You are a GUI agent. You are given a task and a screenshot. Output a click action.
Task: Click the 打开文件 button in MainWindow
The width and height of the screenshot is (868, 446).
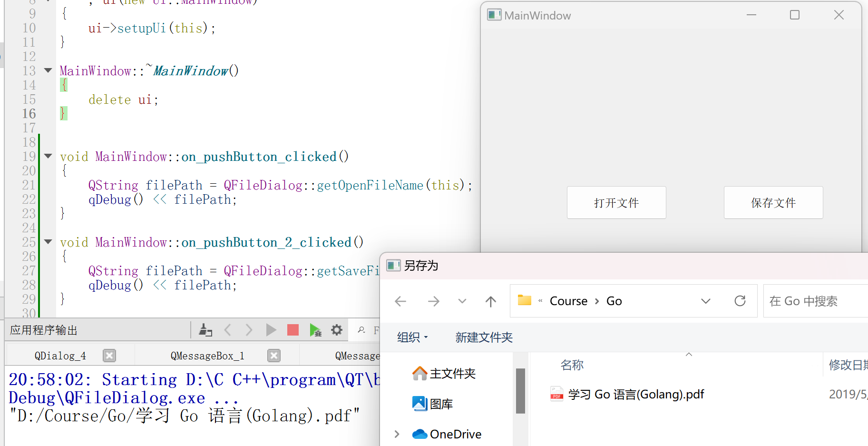pyautogui.click(x=616, y=203)
